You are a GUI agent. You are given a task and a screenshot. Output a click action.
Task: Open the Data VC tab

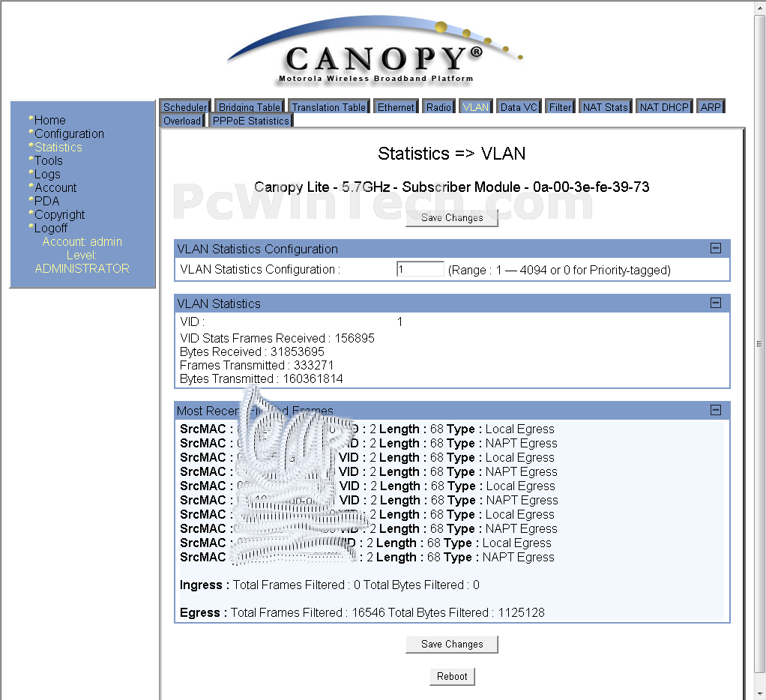[519, 107]
